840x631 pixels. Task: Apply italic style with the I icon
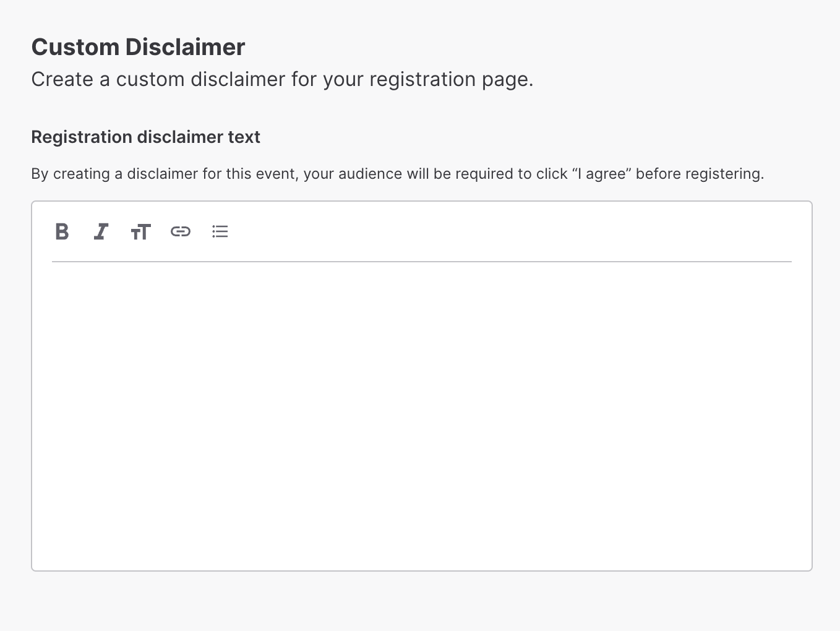click(x=101, y=231)
